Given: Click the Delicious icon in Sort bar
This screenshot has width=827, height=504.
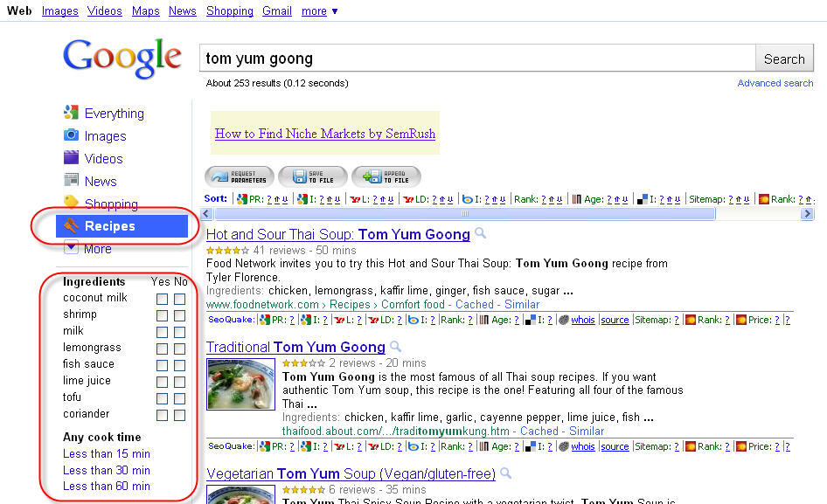Looking at the screenshot, I should [x=643, y=199].
